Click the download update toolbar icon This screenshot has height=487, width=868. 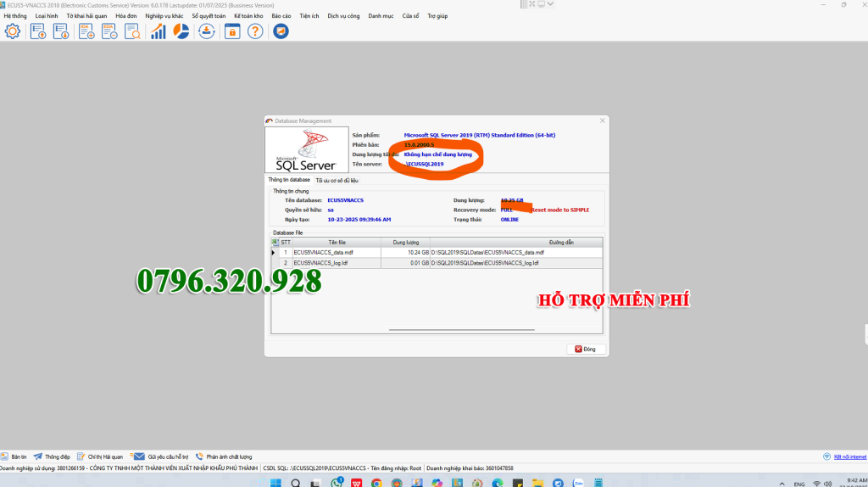pyautogui.click(x=207, y=31)
